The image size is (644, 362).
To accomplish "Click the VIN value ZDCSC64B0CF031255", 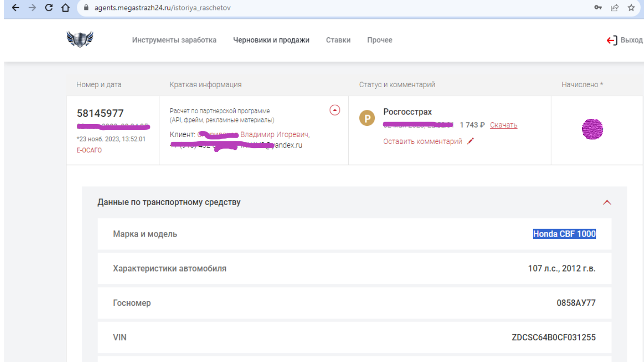I will click(553, 337).
